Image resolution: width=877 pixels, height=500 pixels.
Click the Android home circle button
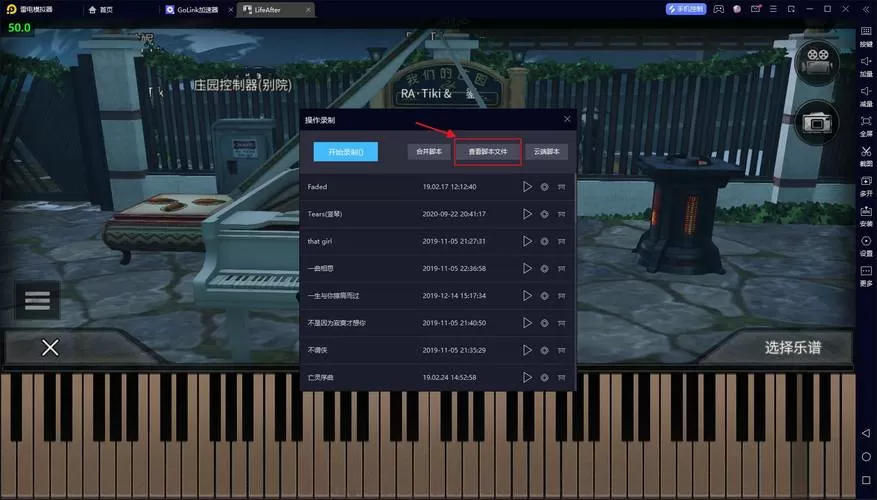click(866, 457)
